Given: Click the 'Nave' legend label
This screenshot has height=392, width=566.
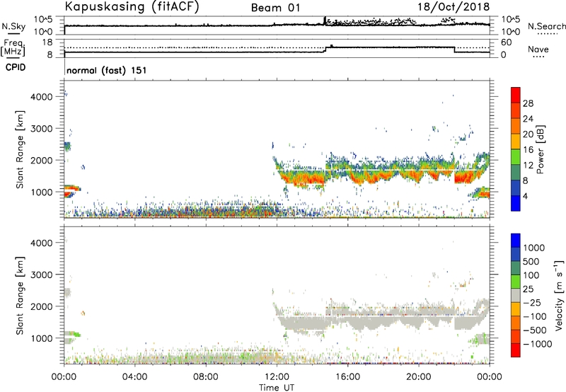Looking at the screenshot, I should [538, 49].
